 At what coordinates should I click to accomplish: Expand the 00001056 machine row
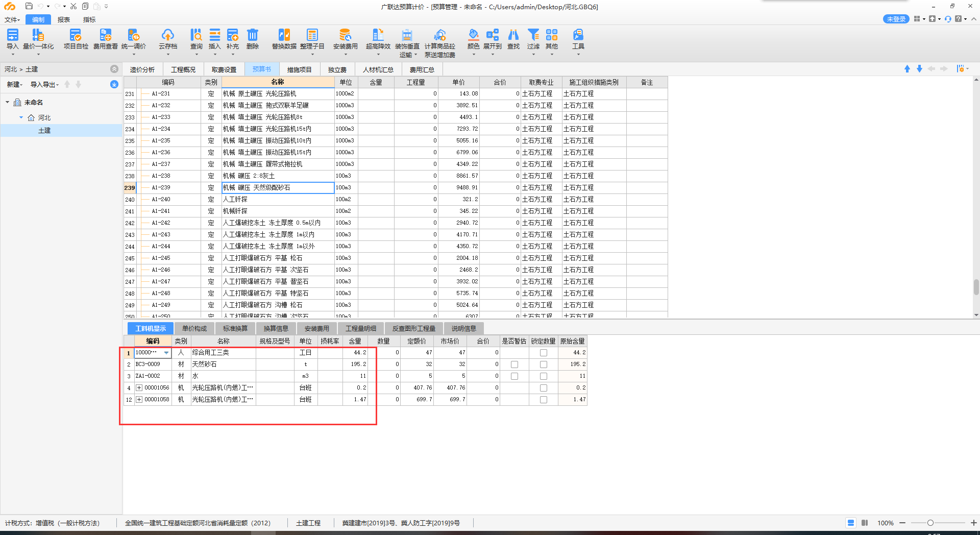[139, 388]
